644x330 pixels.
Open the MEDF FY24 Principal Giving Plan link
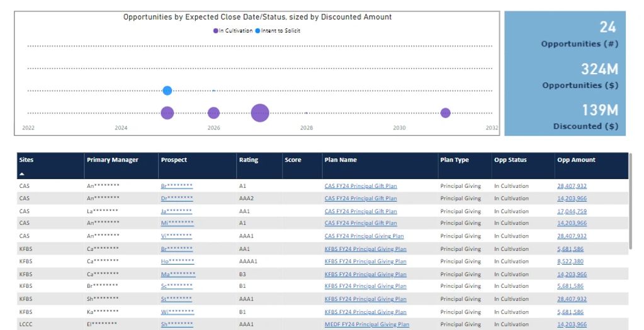click(366, 325)
